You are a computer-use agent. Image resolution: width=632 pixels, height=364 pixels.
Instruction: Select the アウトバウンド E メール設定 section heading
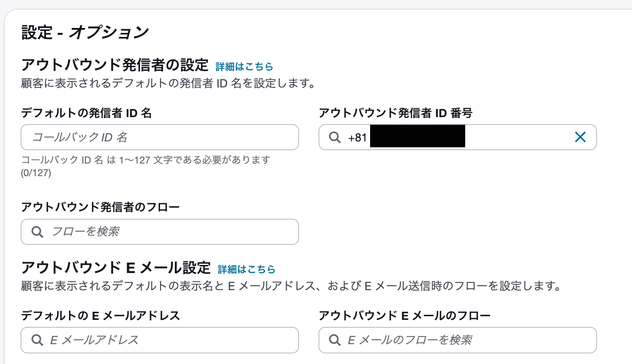[115, 268]
